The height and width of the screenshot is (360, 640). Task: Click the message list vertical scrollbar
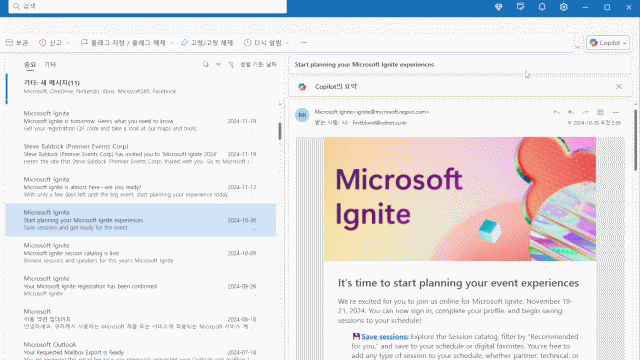click(280, 131)
